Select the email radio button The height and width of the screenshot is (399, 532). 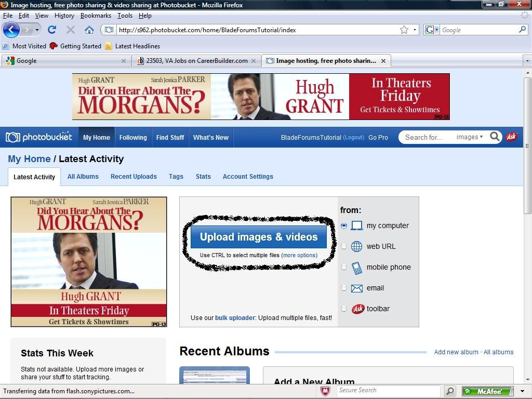pyautogui.click(x=344, y=288)
